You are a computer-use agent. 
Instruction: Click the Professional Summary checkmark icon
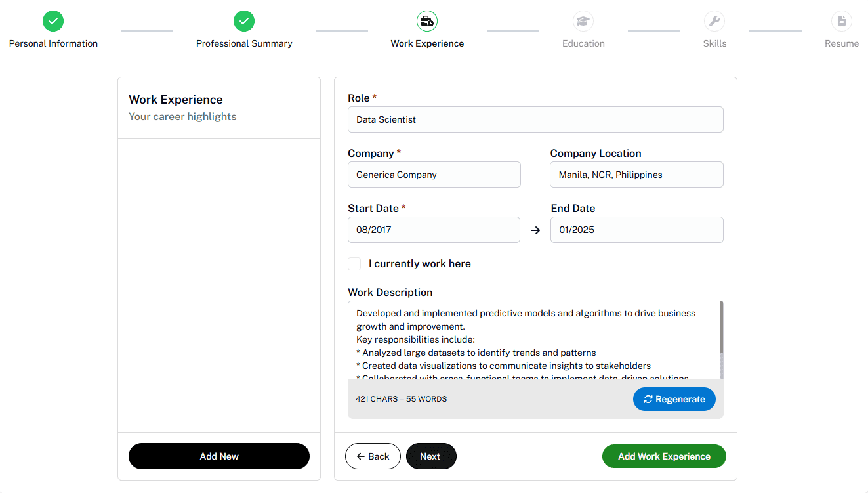tap(244, 21)
